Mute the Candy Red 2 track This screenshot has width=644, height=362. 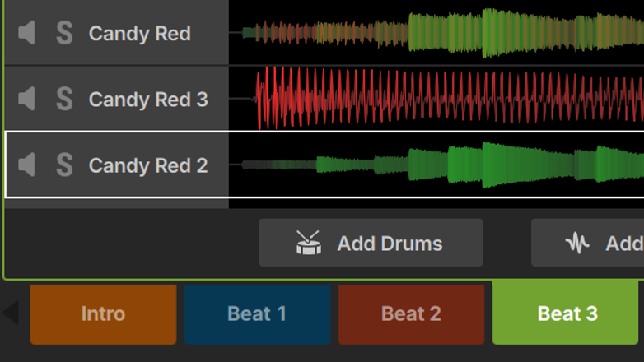pyautogui.click(x=26, y=165)
